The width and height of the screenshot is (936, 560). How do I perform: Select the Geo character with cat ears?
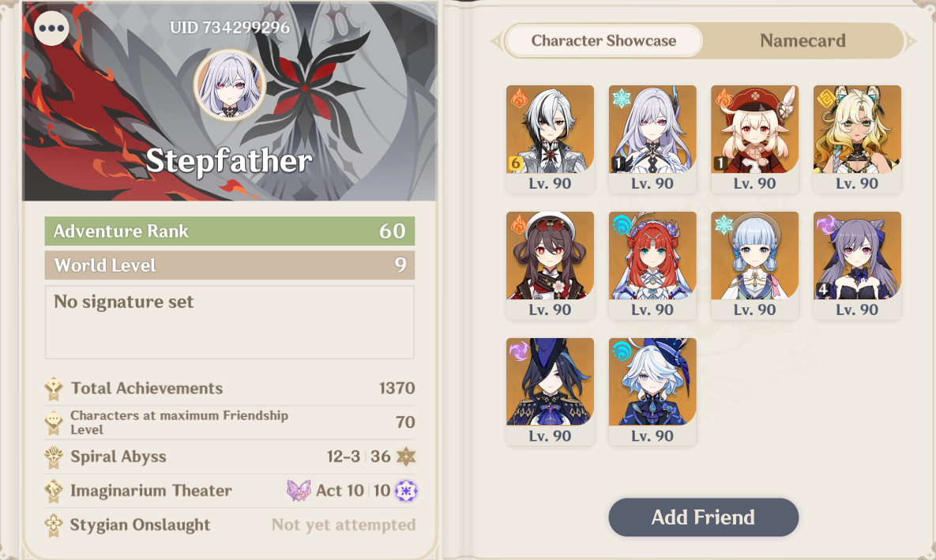[x=856, y=139]
